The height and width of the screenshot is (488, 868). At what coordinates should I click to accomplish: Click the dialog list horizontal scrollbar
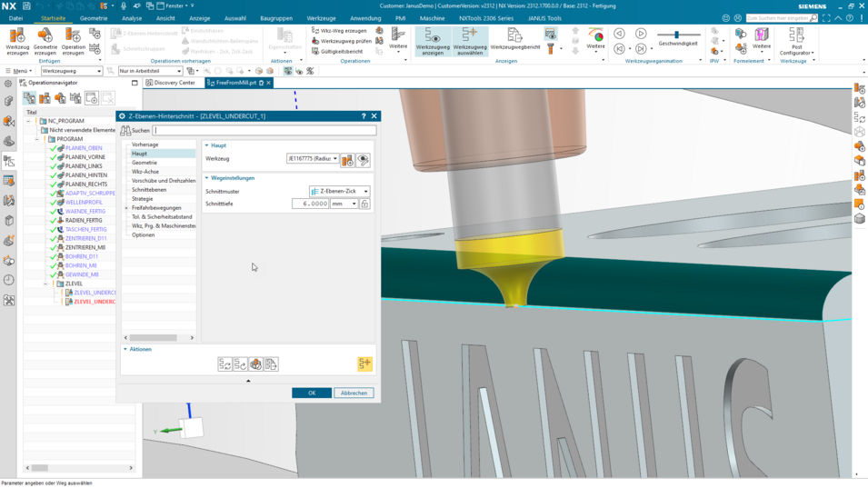[x=154, y=337]
